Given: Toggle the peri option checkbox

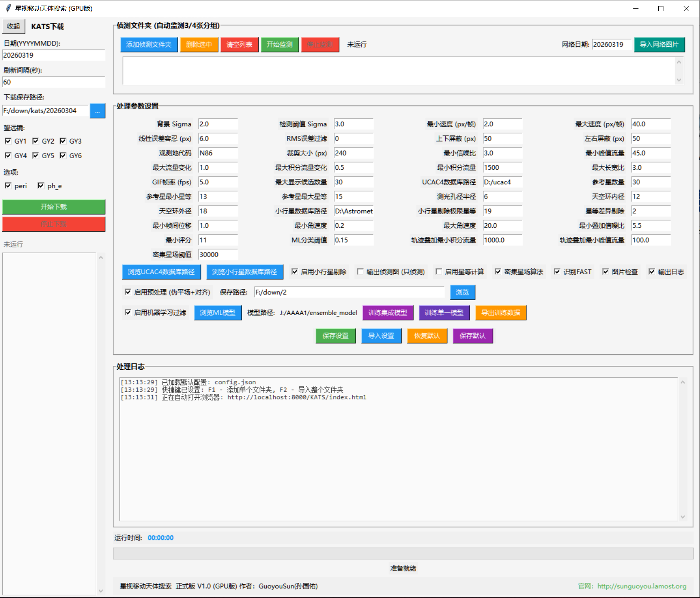Looking at the screenshot, I should point(8,186).
